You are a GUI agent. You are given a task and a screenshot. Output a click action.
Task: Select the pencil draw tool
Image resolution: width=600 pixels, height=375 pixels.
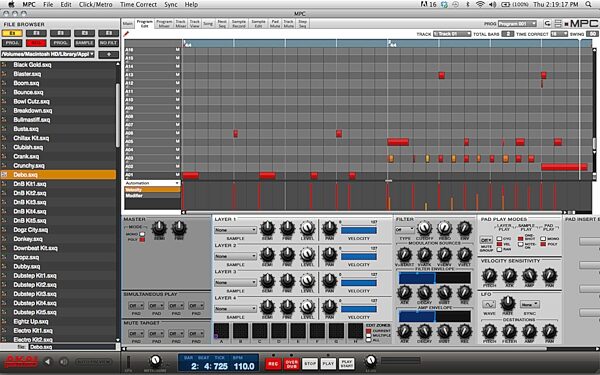(x=127, y=34)
